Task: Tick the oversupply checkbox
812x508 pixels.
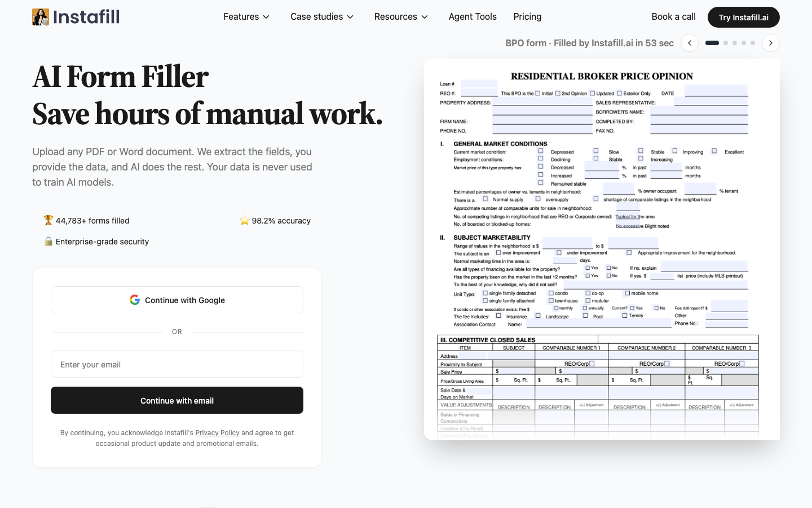Action: 538,199
